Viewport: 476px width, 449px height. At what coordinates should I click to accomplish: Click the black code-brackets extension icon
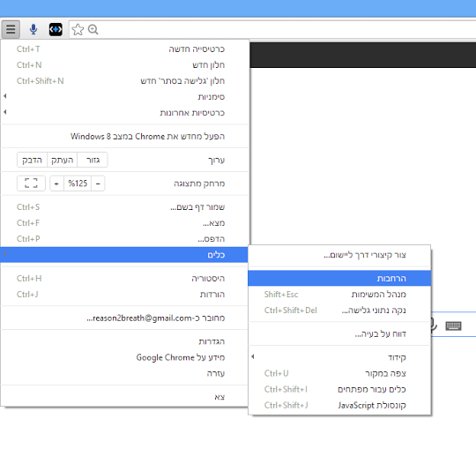click(x=56, y=29)
